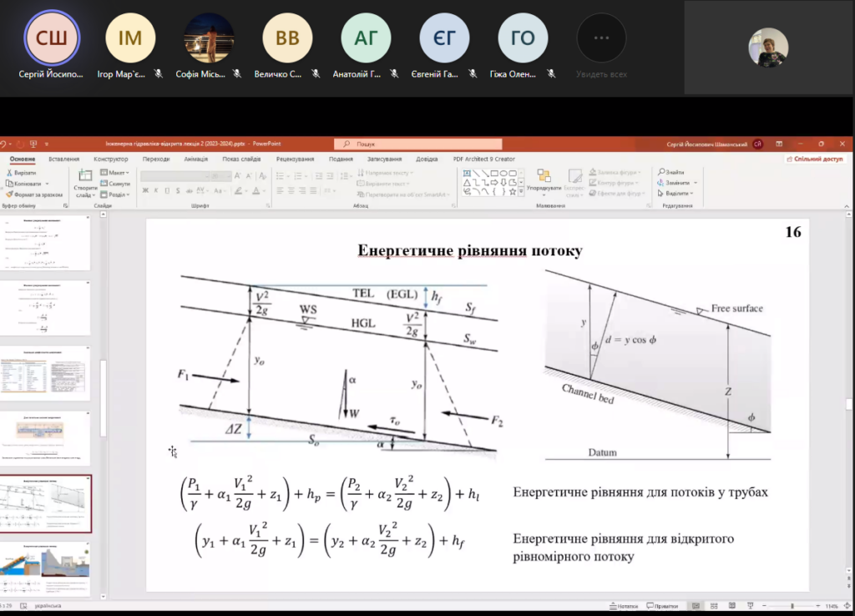Decrease list indent level
The image size is (855, 616).
318,176
